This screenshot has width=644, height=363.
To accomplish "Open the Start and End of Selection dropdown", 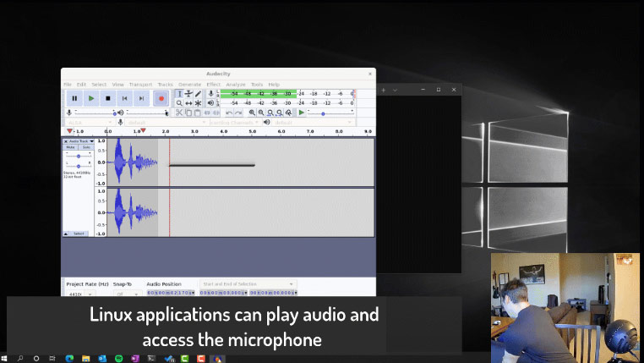I will [x=292, y=283].
